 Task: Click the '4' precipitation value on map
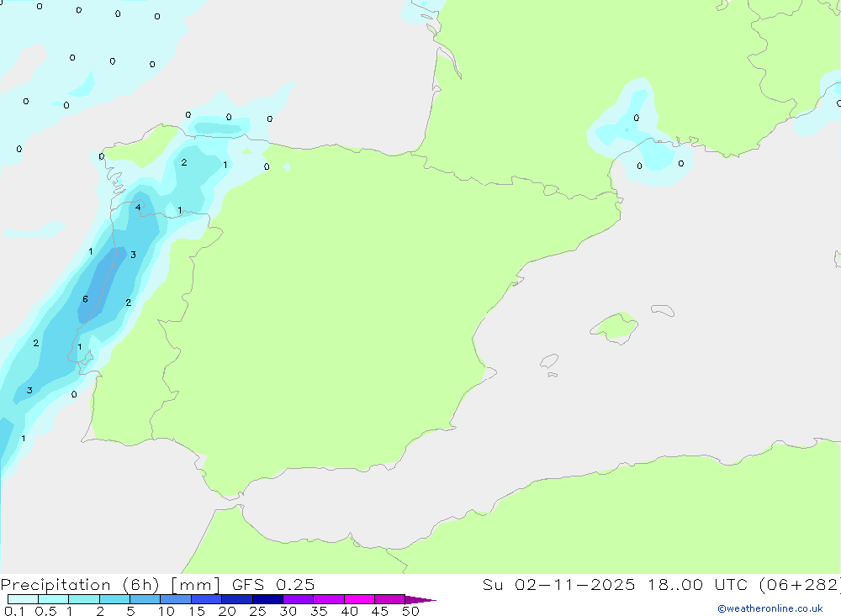point(138,207)
